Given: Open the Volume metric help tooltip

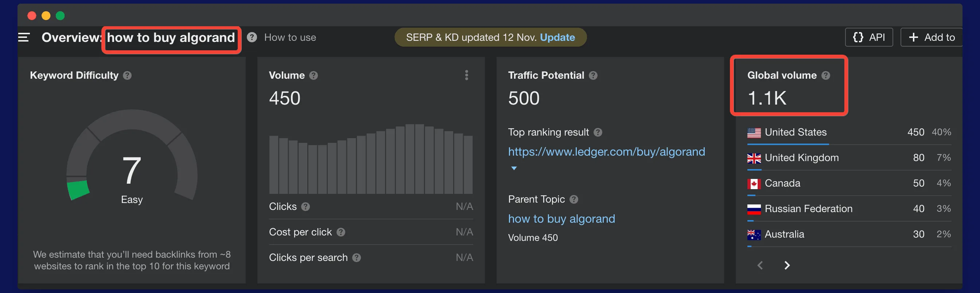Looking at the screenshot, I should (x=314, y=75).
